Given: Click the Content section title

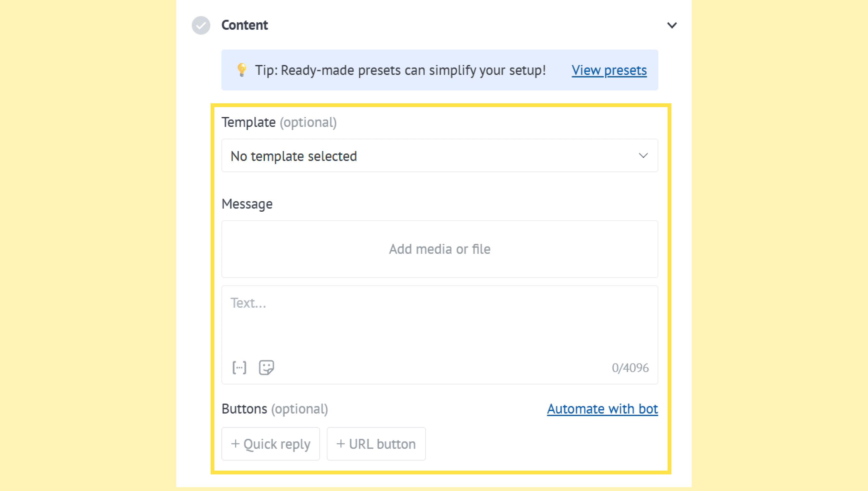Looking at the screenshot, I should coord(244,25).
